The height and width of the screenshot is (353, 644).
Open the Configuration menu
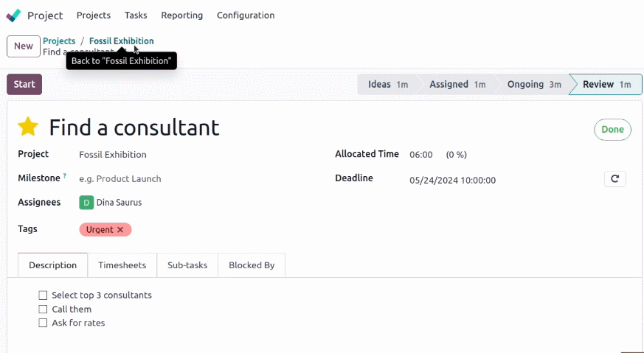click(x=246, y=15)
